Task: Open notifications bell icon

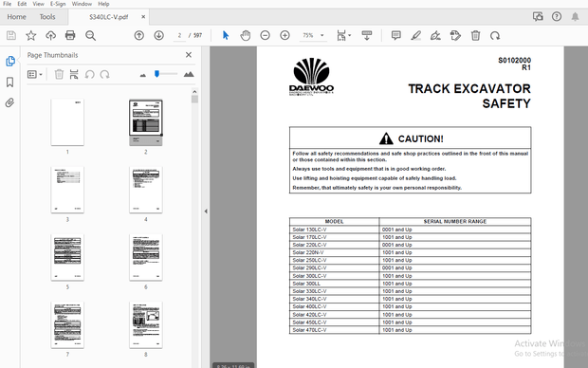Action: point(575,16)
